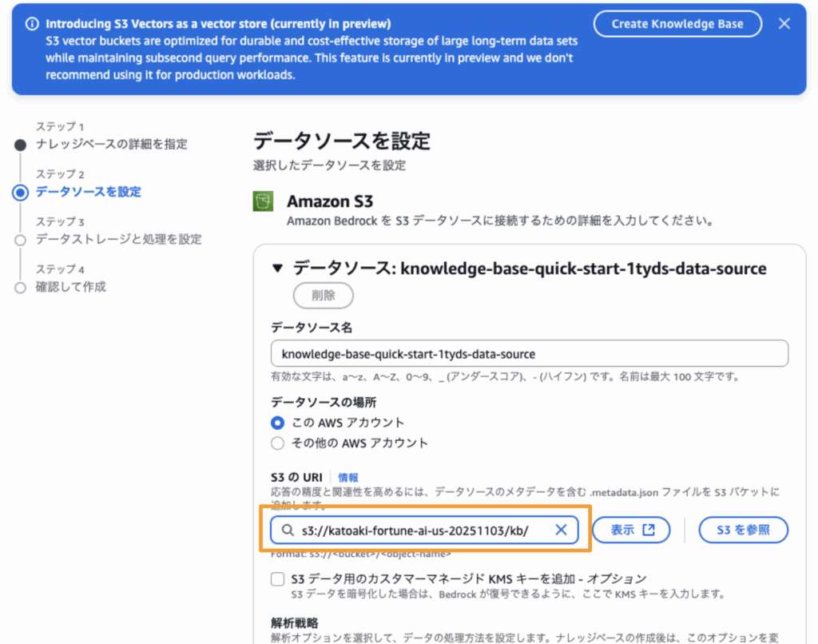This screenshot has height=644, width=818.
Task: Jump to step データストレージと処理を設定
Action: coord(118,240)
